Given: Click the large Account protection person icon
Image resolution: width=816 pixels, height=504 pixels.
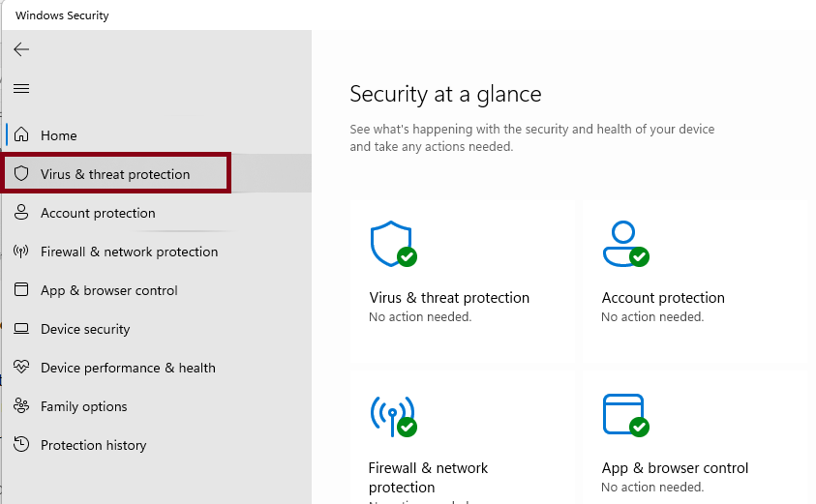Looking at the screenshot, I should click(x=622, y=244).
